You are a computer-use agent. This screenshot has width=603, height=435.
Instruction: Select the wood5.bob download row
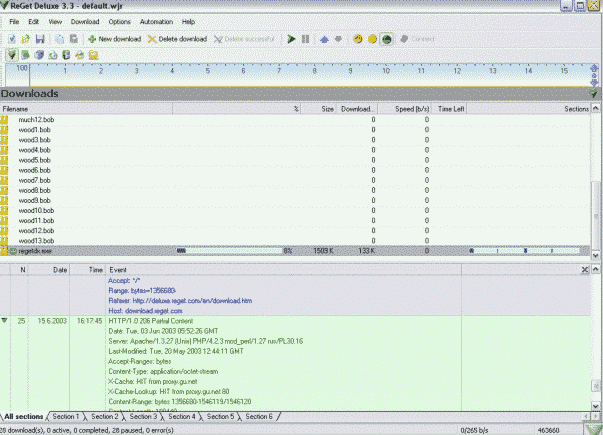(x=295, y=160)
